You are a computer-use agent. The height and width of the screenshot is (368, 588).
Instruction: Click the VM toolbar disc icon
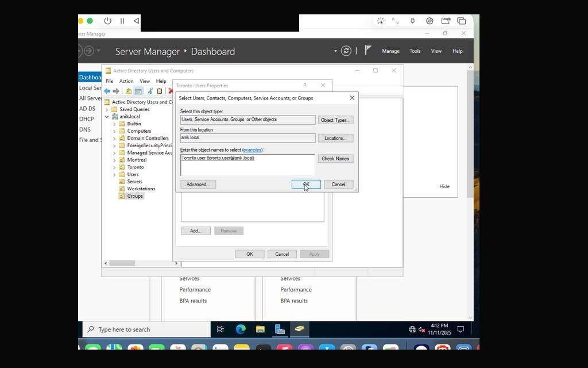click(x=430, y=21)
